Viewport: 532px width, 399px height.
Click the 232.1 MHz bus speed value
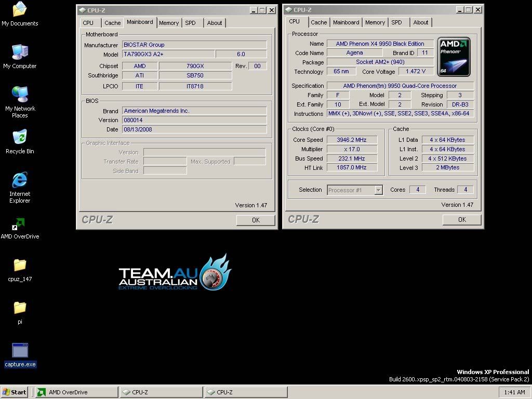pos(352,158)
